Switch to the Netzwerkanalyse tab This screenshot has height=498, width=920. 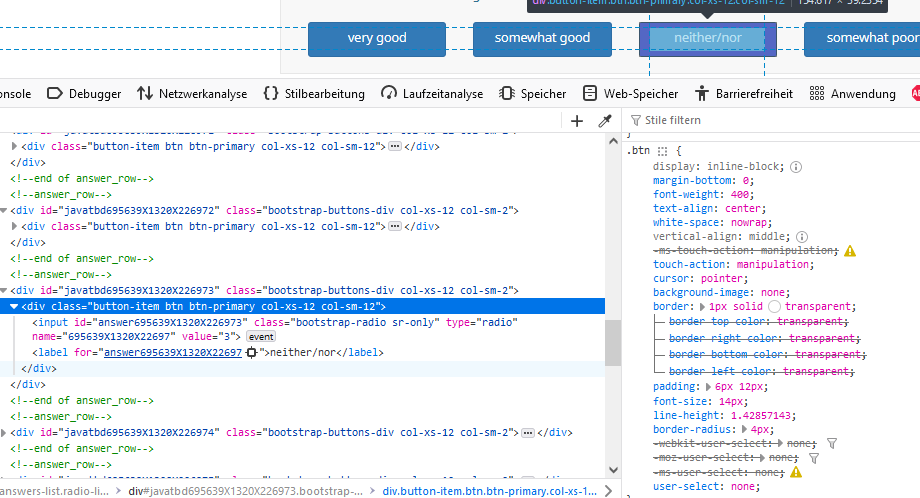click(192, 93)
